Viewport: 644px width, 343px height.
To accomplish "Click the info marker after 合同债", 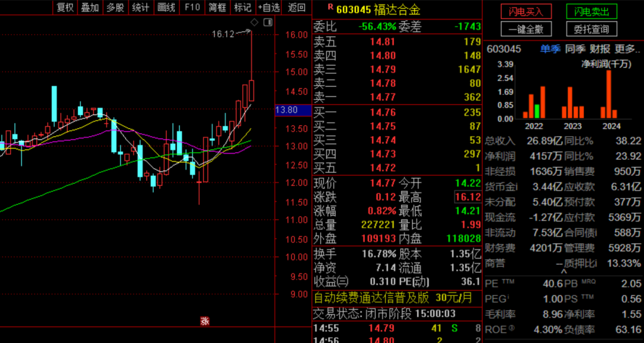I will 596,233.
